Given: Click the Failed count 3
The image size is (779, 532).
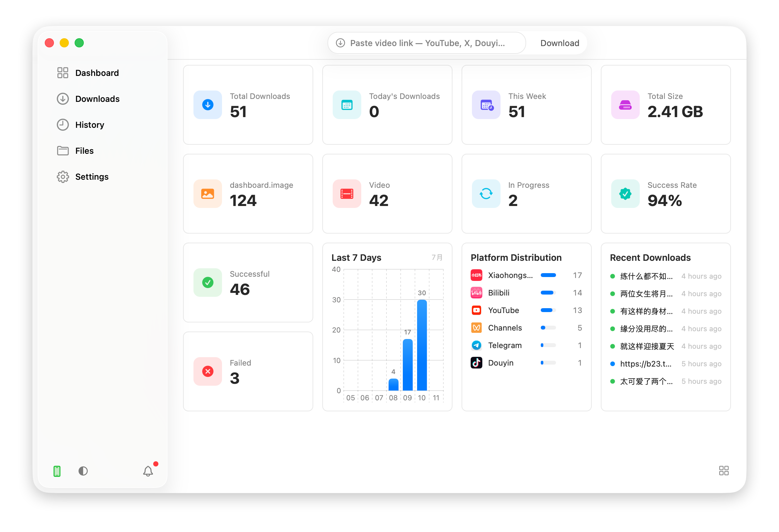Looking at the screenshot, I should [x=235, y=378].
